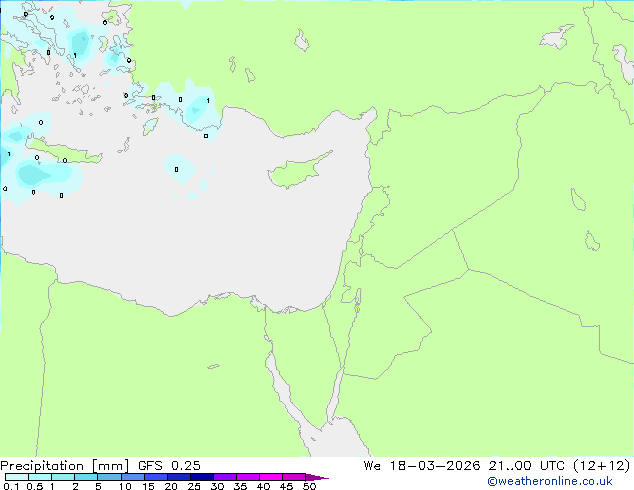Click the 40–45 mm bright magenta legend box
This screenshot has height=490, width=634.
point(271,477)
